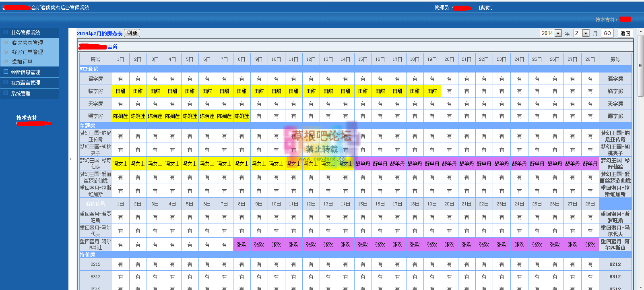
Task: Click the vertical scrollbar up arrow
Action: coord(640,31)
